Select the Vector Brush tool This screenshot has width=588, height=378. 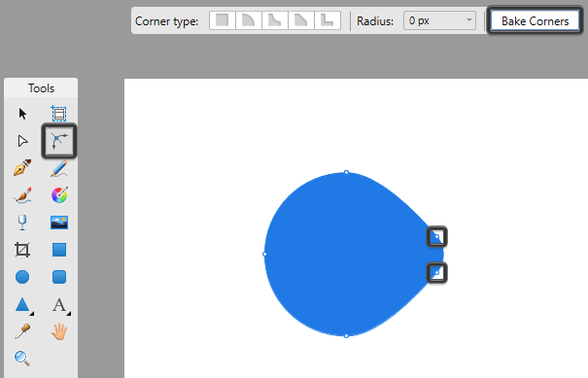click(x=22, y=195)
